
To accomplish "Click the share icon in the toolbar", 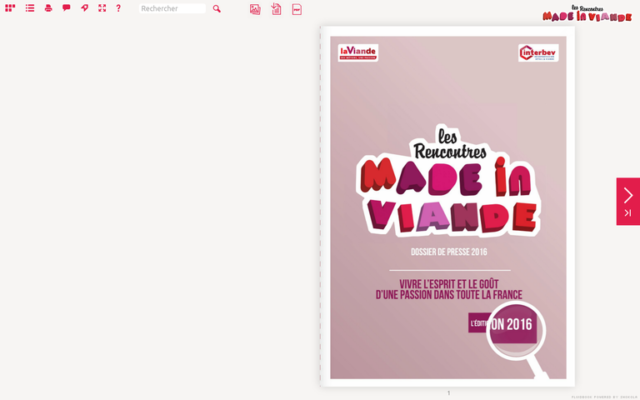I will [84, 8].
